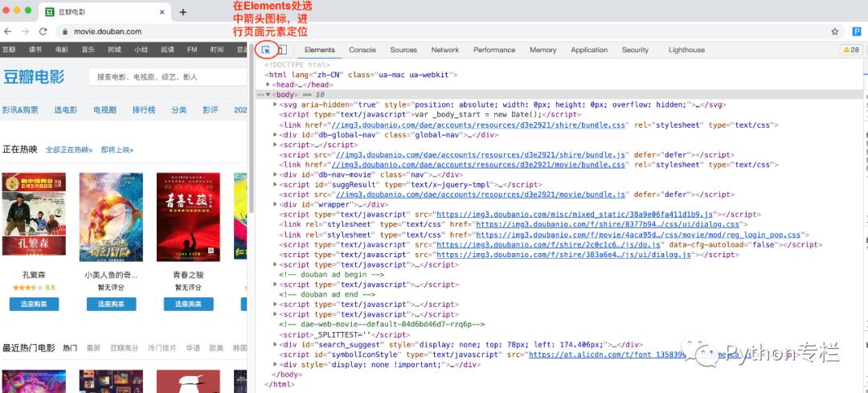Open the 孔繁森 movie poster
868x393 pixels.
(34, 214)
